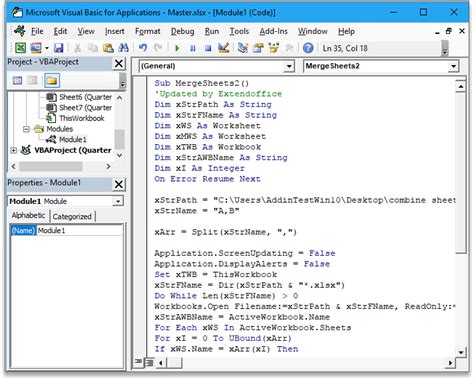The image size is (474, 380).
Task: Click the Application.ScreenUpdating = False line
Action: click(244, 253)
